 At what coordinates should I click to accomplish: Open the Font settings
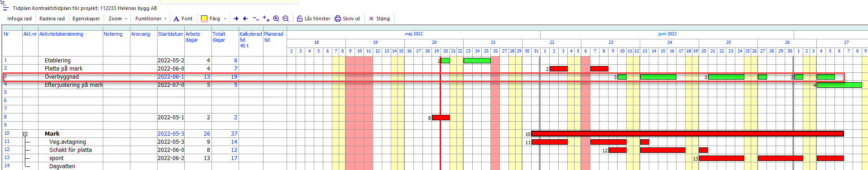click(x=183, y=19)
